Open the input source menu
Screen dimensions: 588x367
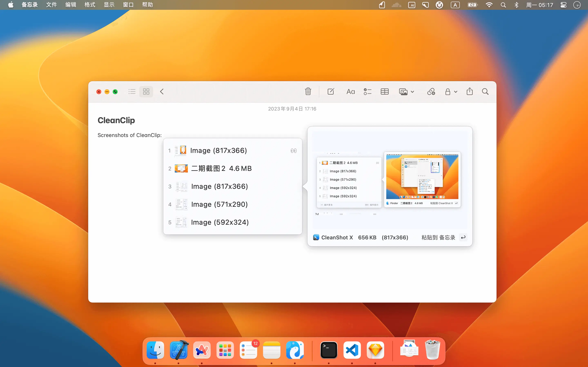[455, 5]
